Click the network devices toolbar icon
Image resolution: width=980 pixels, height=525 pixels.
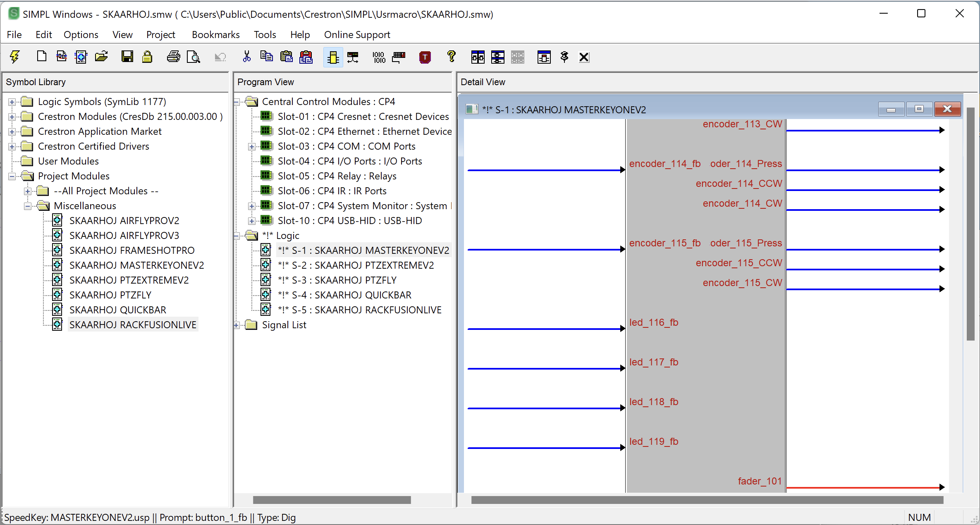[353, 57]
